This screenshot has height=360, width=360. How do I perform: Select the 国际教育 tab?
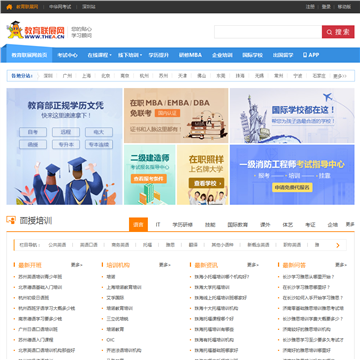click(x=238, y=225)
